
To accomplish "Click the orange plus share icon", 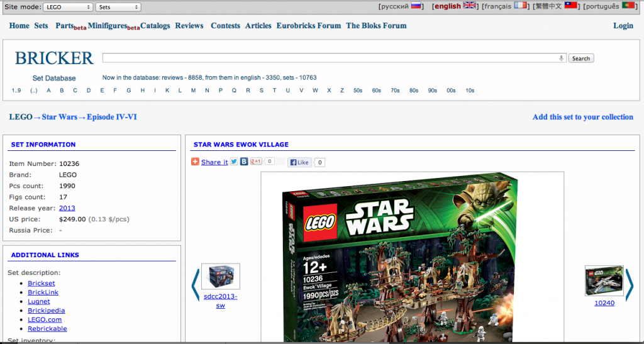I will coord(195,162).
